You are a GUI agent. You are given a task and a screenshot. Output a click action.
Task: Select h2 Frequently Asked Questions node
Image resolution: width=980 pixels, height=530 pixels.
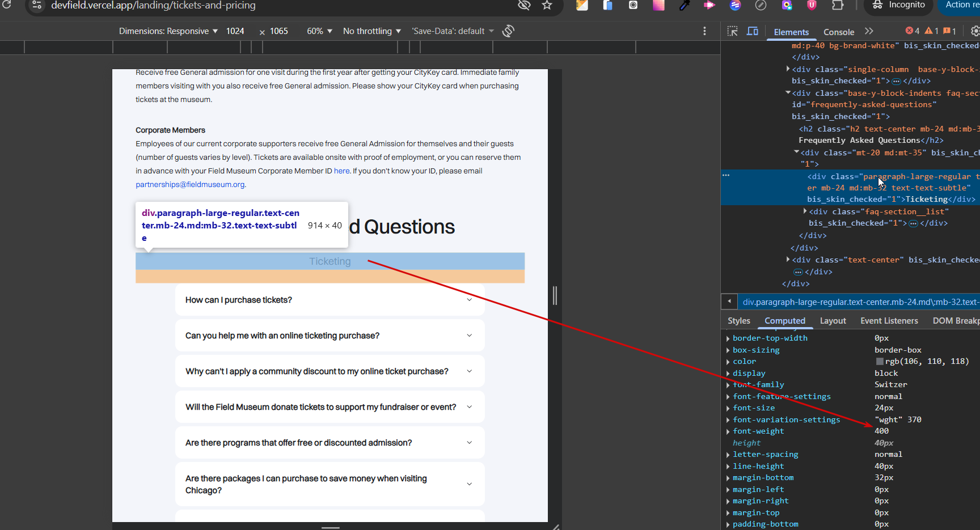(888, 134)
